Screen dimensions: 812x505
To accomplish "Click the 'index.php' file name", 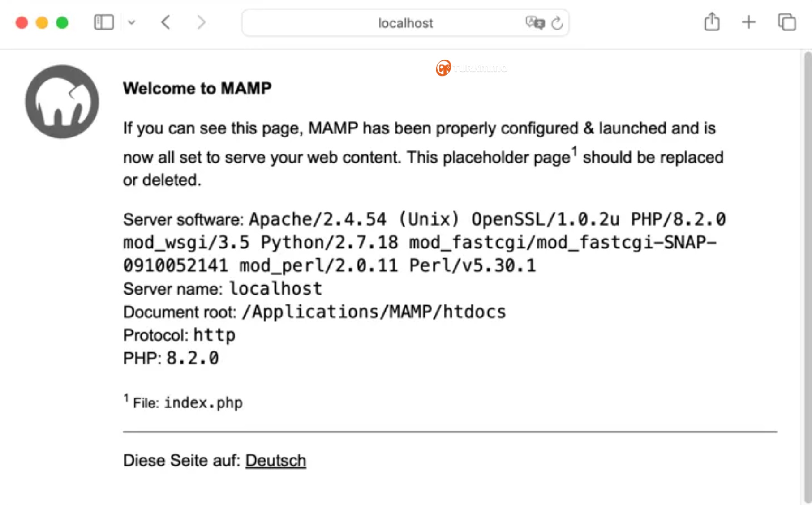I will [203, 402].
